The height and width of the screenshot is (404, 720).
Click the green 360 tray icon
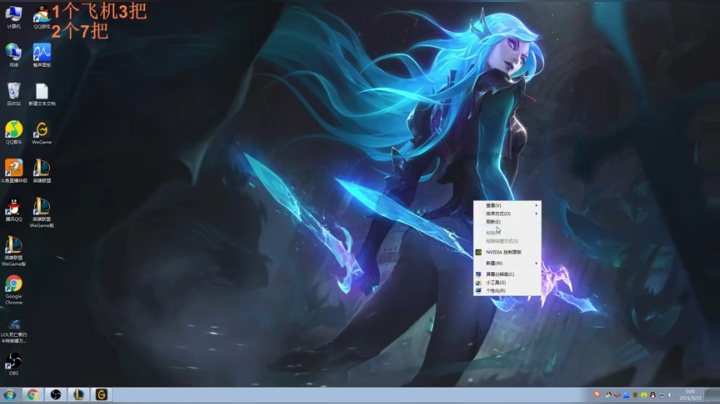(644, 395)
